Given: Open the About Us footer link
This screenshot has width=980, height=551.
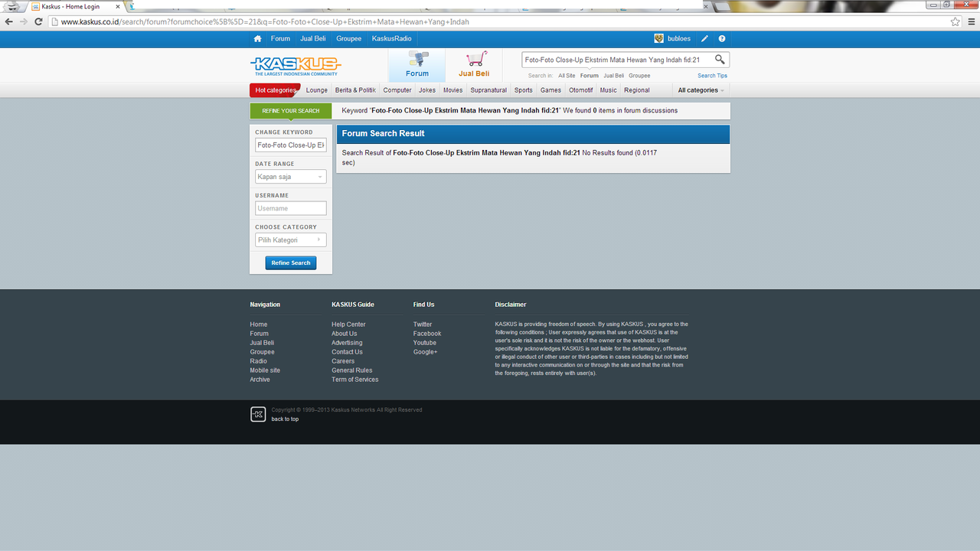Looking at the screenshot, I should (x=344, y=334).
